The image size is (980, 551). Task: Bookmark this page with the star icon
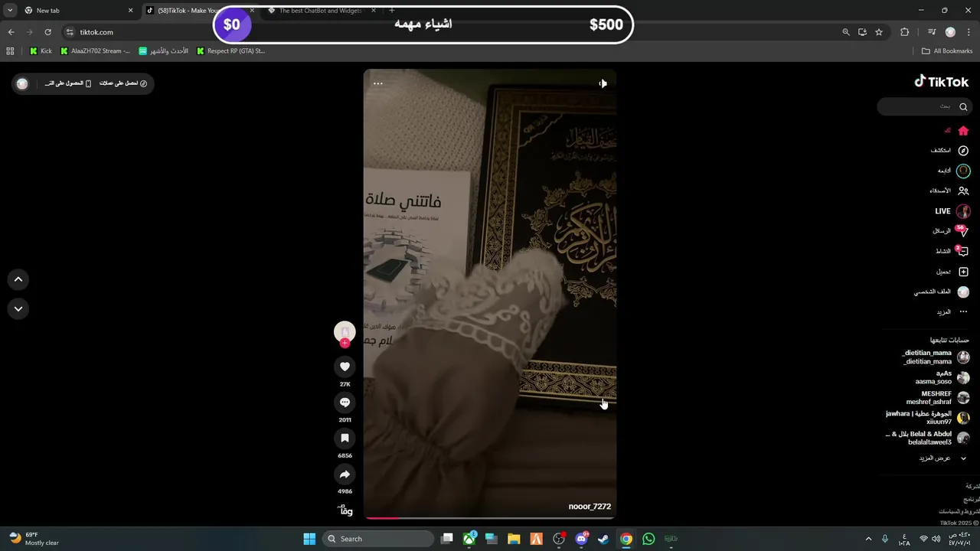click(x=879, y=32)
